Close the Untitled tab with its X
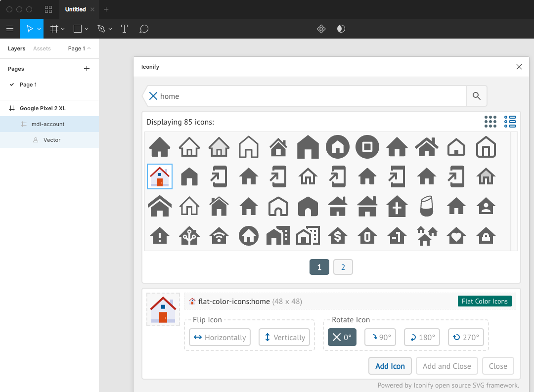Image resolution: width=534 pixels, height=392 pixels. 92,9
